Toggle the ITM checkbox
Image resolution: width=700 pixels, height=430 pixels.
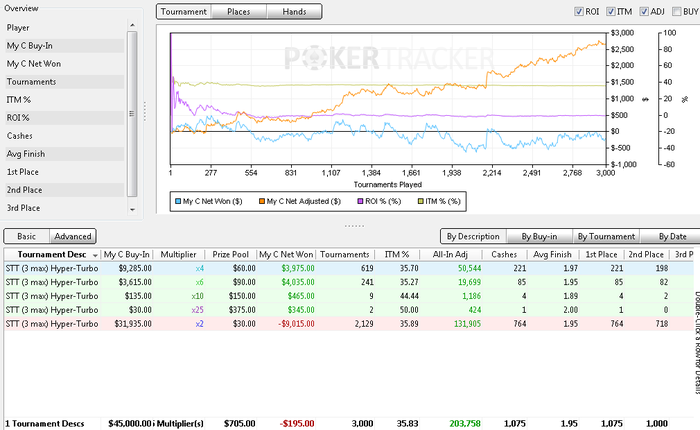(611, 12)
